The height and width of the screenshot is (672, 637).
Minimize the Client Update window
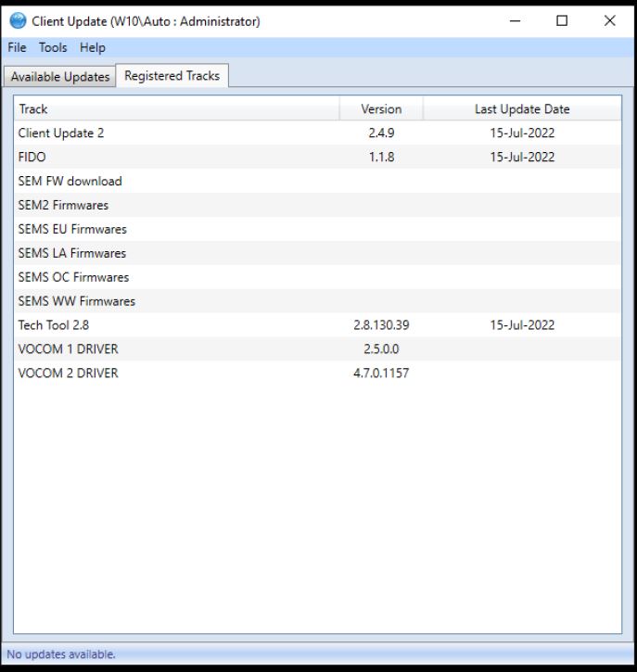515,20
